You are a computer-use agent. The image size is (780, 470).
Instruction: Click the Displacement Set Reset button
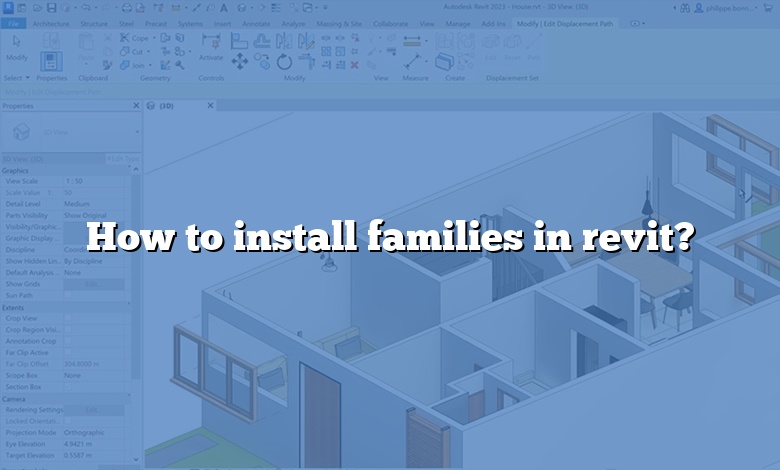coord(512,48)
